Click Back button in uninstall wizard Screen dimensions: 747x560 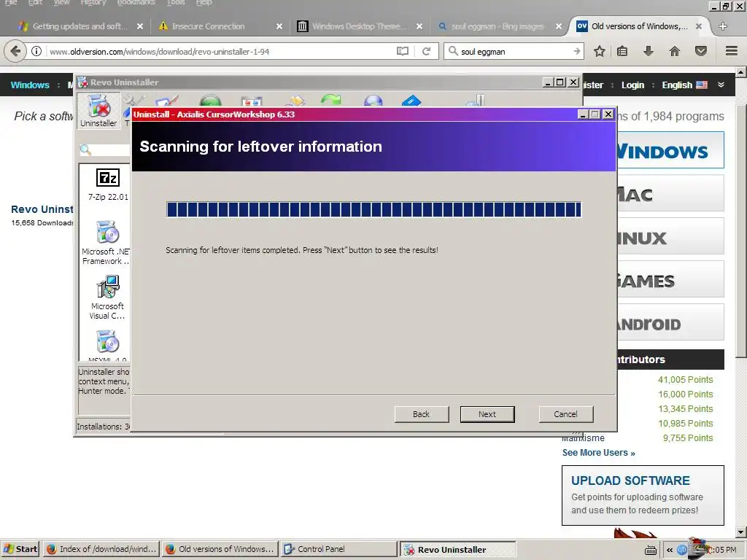point(421,414)
